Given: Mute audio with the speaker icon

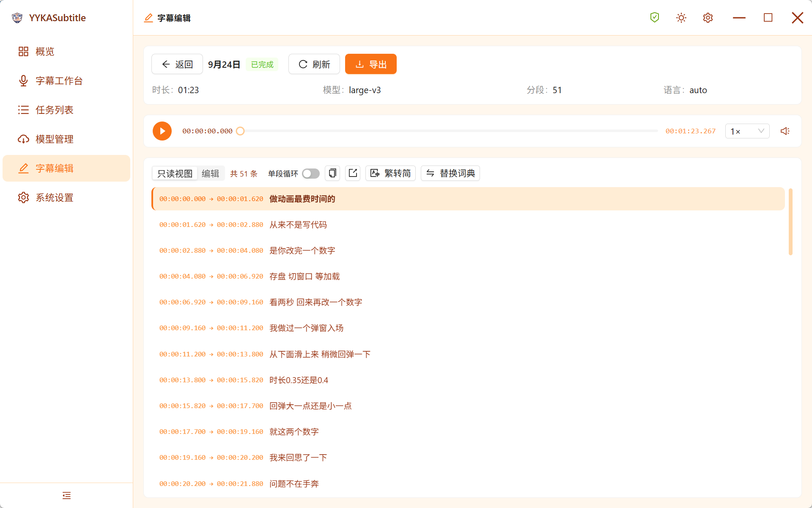Looking at the screenshot, I should pos(785,131).
